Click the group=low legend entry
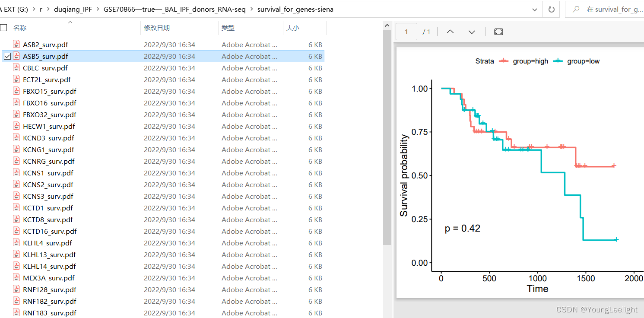 coord(576,61)
